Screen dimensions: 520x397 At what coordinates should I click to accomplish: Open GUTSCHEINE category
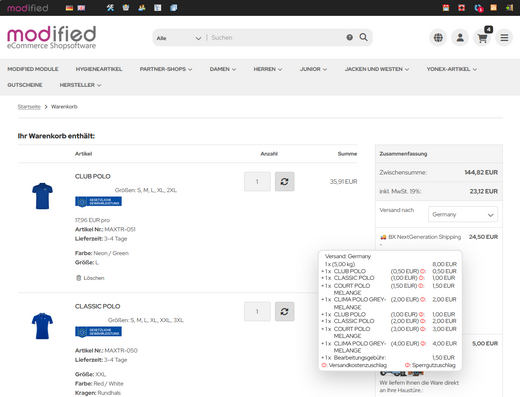point(25,85)
